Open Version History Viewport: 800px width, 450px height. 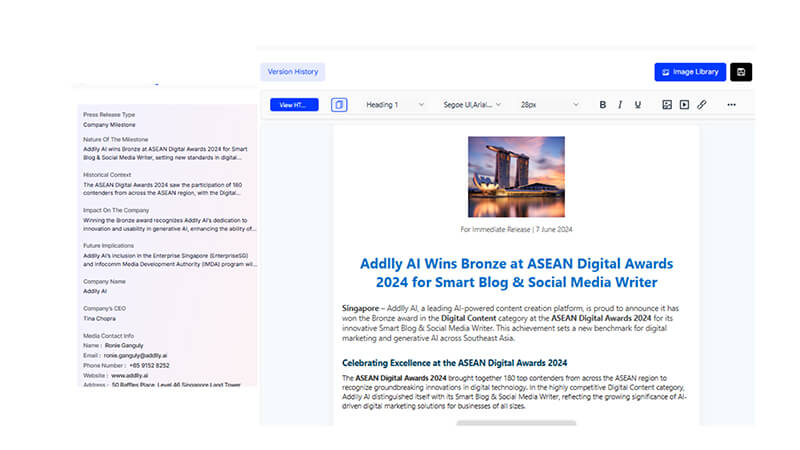coord(292,72)
